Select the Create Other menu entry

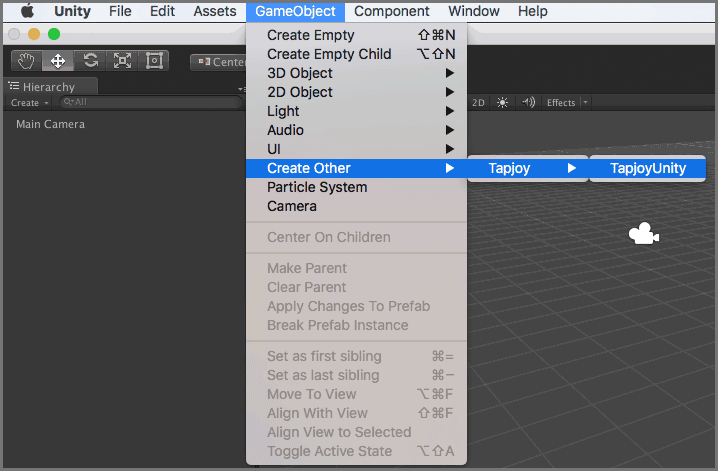point(356,168)
